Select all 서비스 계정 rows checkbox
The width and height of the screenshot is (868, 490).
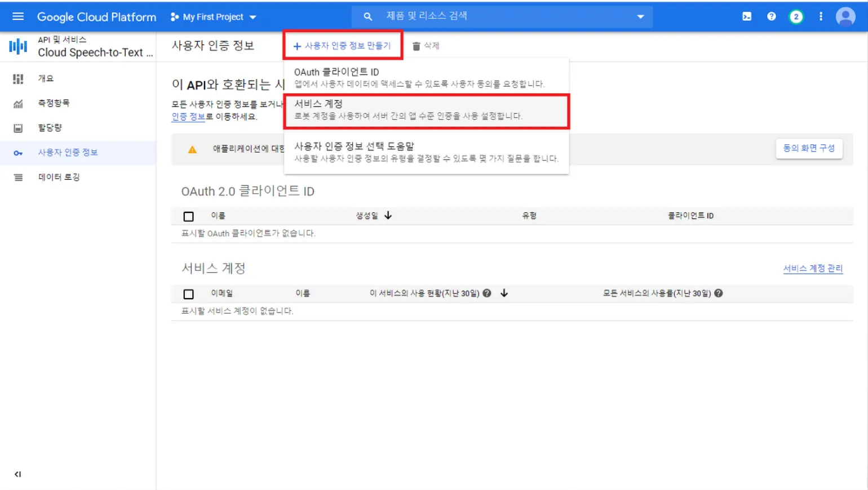pyautogui.click(x=189, y=294)
